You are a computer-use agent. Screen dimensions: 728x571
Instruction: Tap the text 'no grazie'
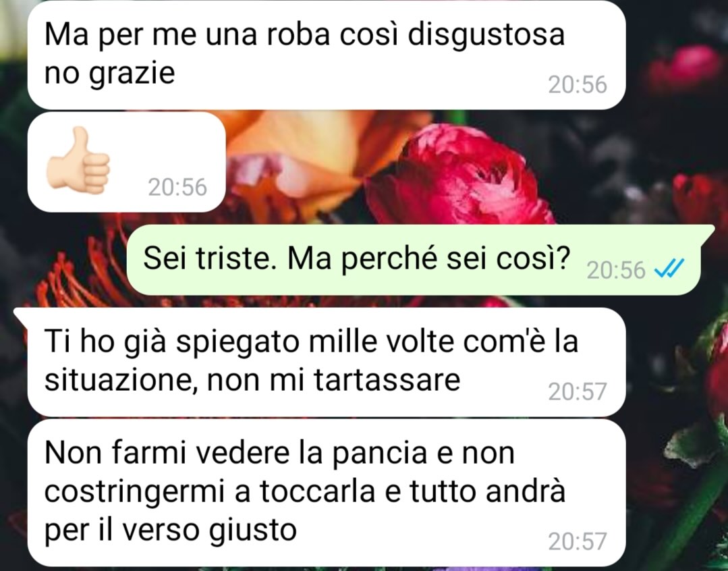[x=109, y=73]
